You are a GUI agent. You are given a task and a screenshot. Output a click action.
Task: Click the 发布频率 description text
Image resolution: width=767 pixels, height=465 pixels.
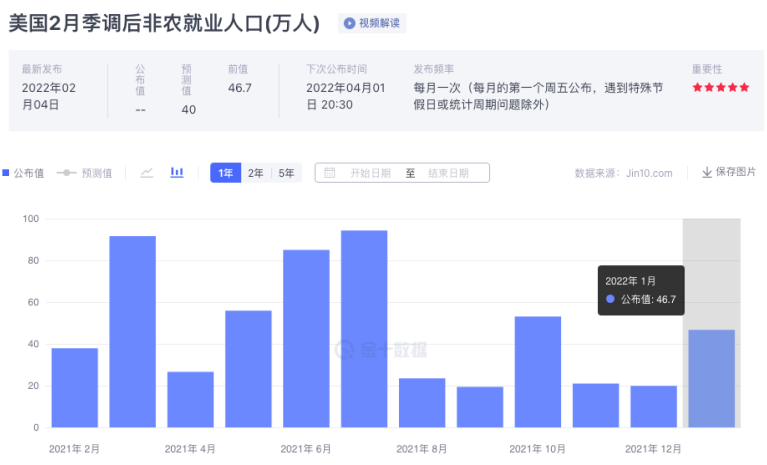[538, 96]
